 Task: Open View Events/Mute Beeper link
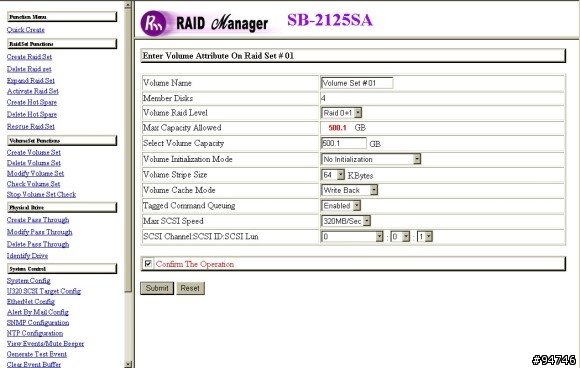tap(45, 344)
